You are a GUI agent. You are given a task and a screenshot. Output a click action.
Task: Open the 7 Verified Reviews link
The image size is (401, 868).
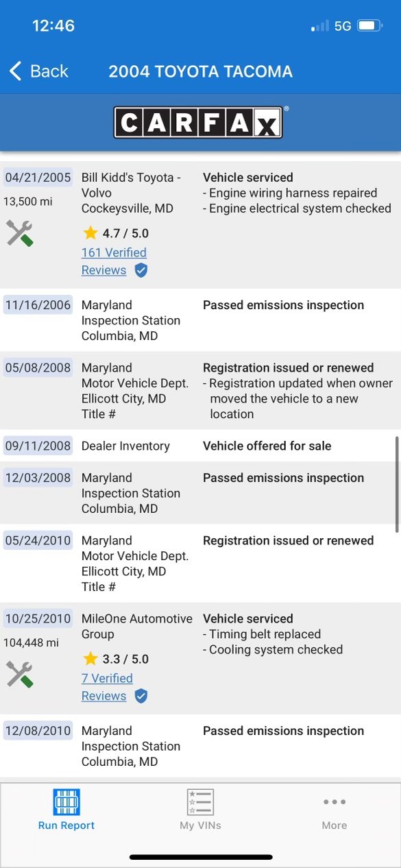107,687
